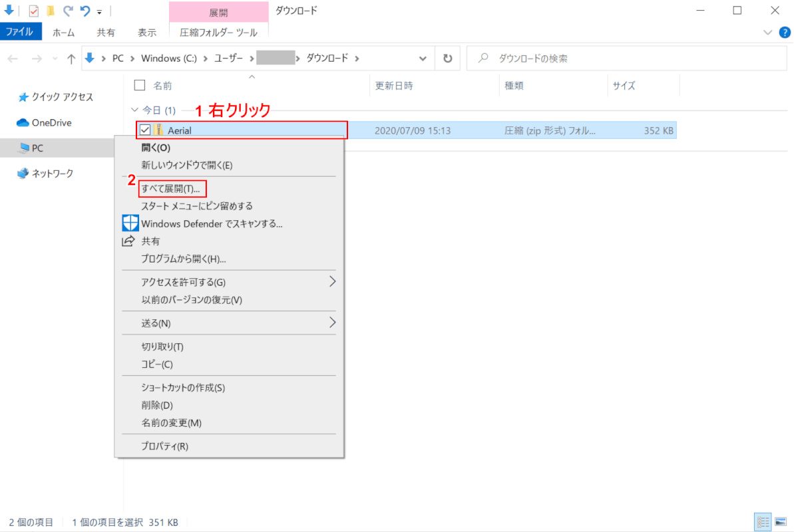The width and height of the screenshot is (794, 532).
Task: Uncheck the Aerial file checkbox
Action: point(144,130)
